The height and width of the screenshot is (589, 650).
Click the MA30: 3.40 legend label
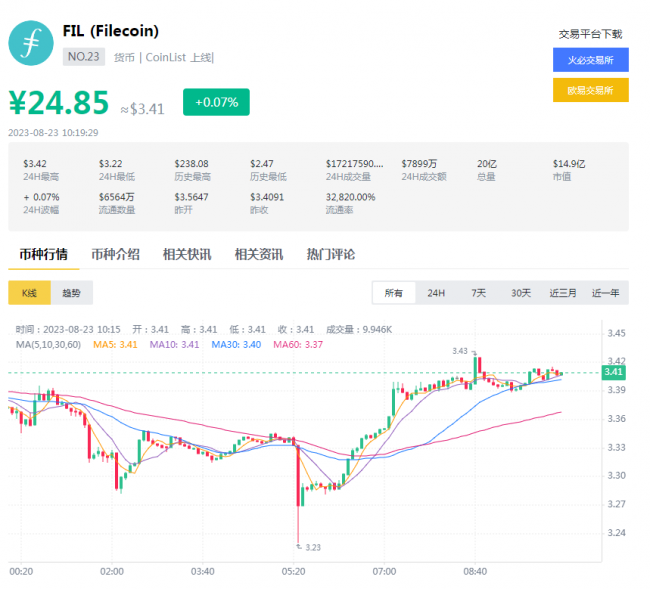click(x=236, y=344)
